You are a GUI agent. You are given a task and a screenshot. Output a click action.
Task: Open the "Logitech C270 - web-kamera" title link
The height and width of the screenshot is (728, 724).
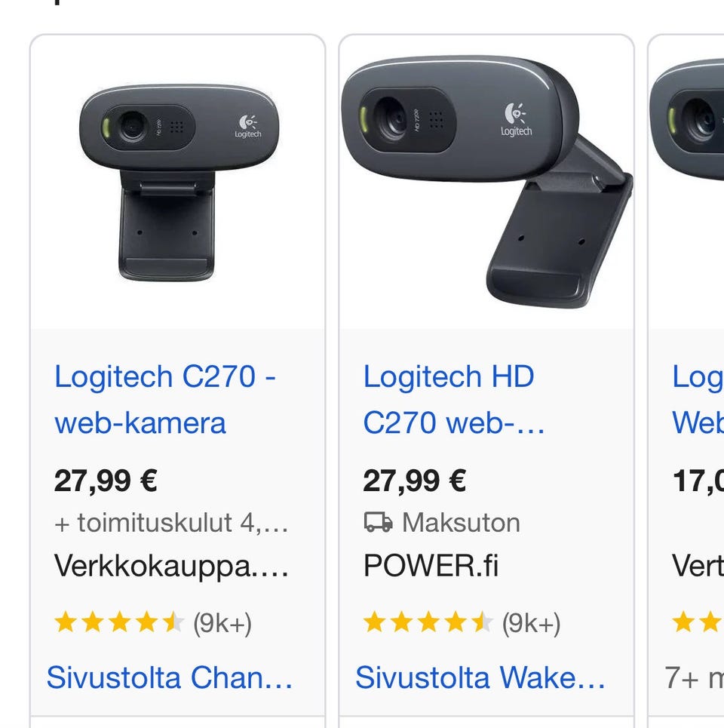pos(164,399)
